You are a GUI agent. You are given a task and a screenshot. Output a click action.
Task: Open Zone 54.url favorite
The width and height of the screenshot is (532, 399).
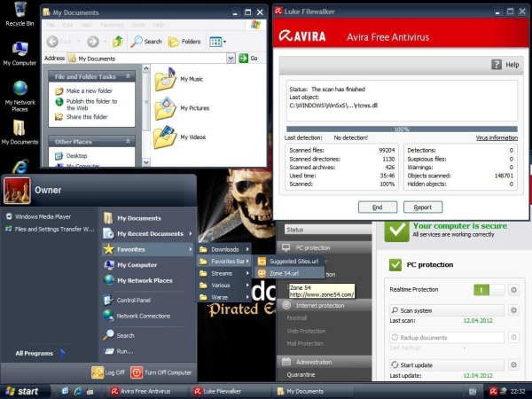point(289,273)
